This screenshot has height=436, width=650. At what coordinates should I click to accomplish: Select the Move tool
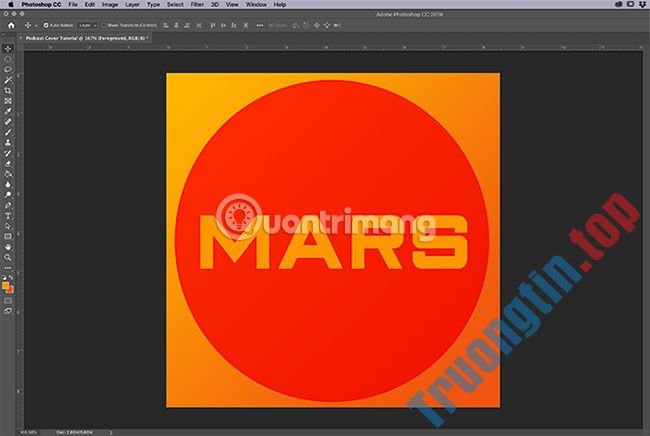(8, 48)
